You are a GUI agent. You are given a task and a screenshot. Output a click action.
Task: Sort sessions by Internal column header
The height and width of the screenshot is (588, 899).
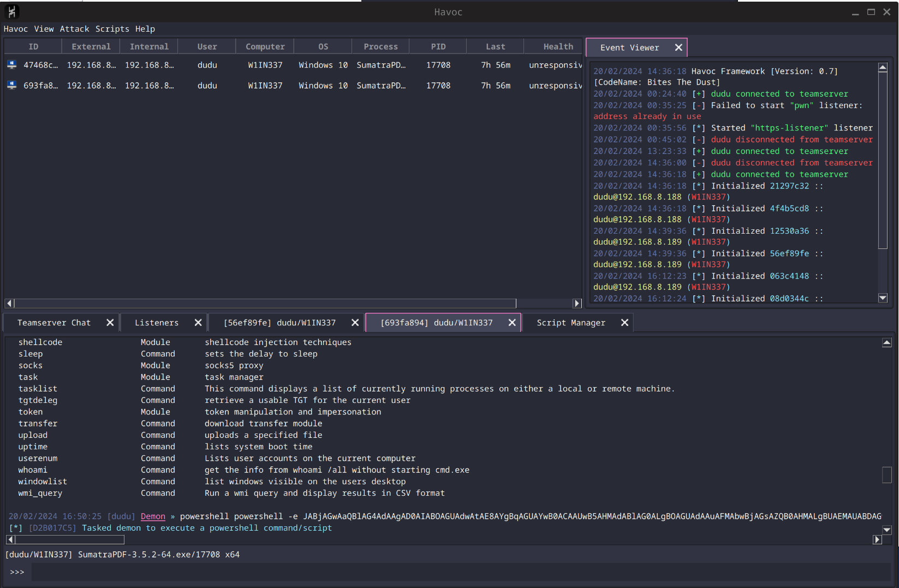click(149, 46)
